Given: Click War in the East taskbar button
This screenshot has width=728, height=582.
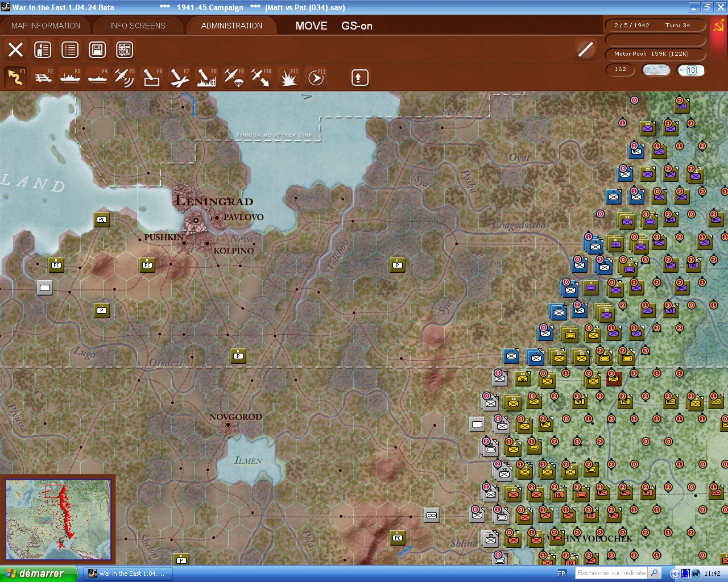Looking at the screenshot, I should pyautogui.click(x=129, y=573).
